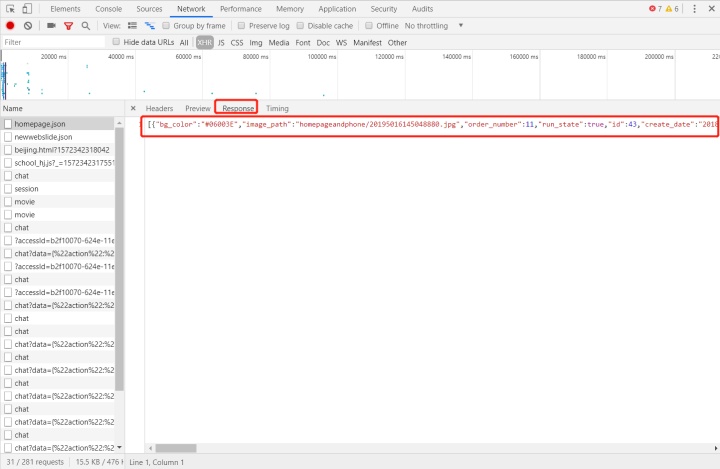This screenshot has height=469, width=720.
Task: Tick the Disable cache checkbox
Action: click(300, 25)
